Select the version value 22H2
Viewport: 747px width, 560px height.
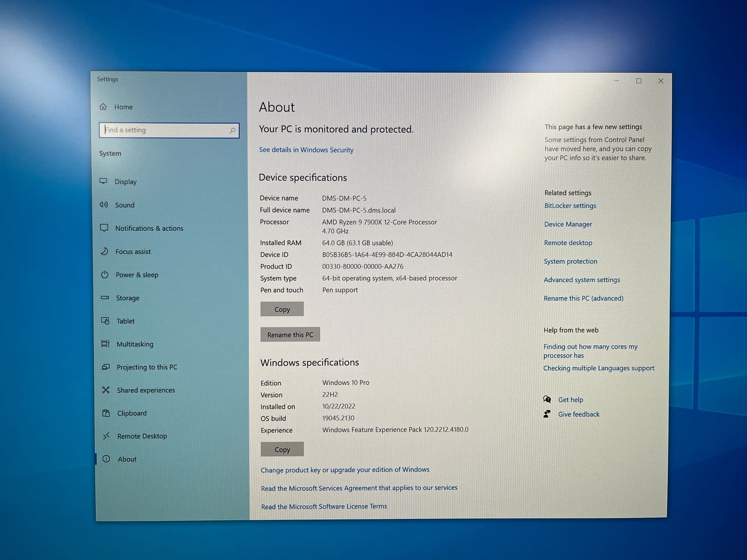click(x=330, y=394)
